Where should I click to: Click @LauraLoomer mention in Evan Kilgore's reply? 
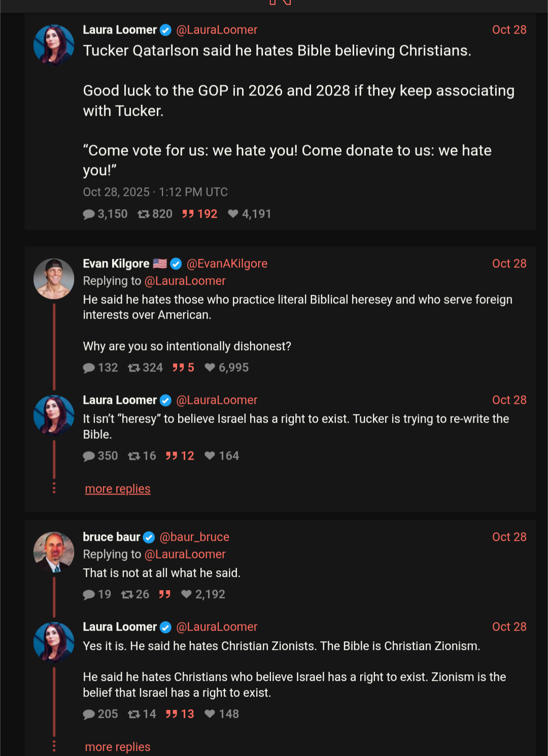point(185,281)
